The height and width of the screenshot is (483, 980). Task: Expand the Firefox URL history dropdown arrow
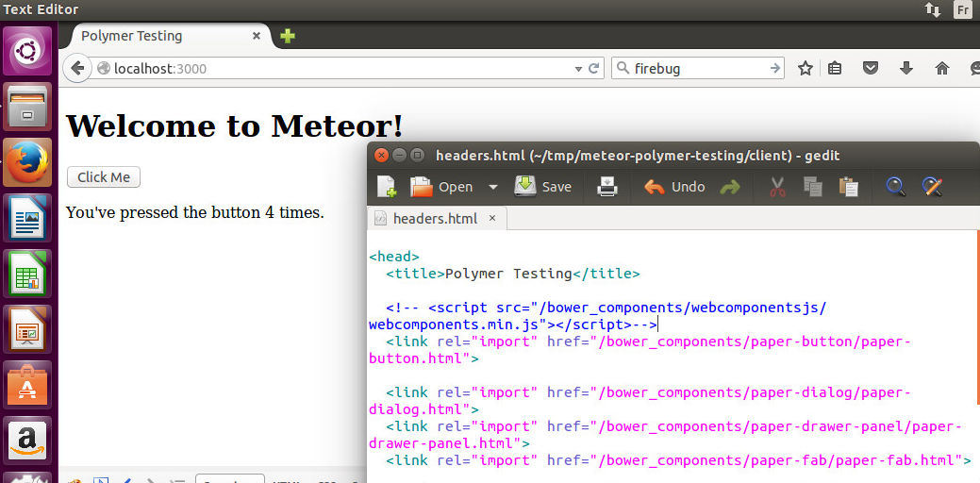pos(579,69)
